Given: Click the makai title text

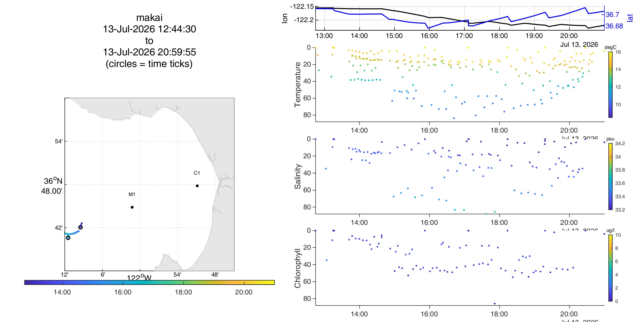Looking at the screenshot, I should [149, 18].
